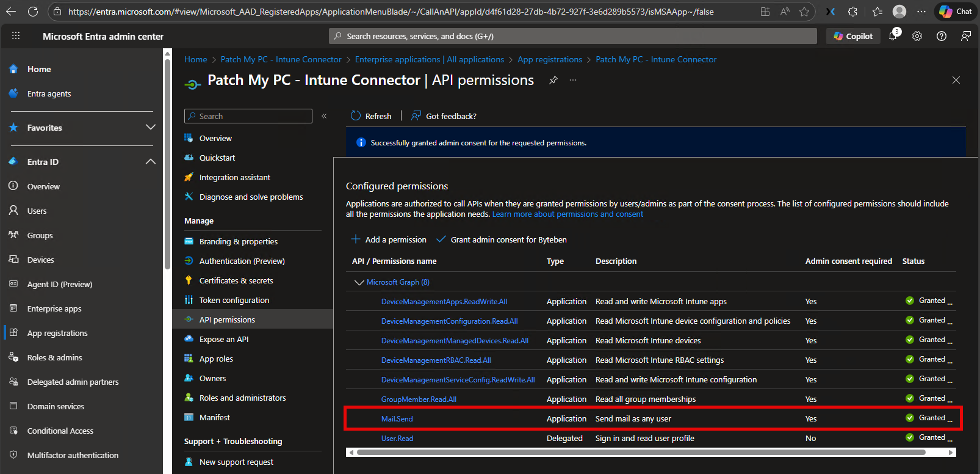980x474 pixels.
Task: Pin the blade with the pin icon
Action: [x=553, y=80]
